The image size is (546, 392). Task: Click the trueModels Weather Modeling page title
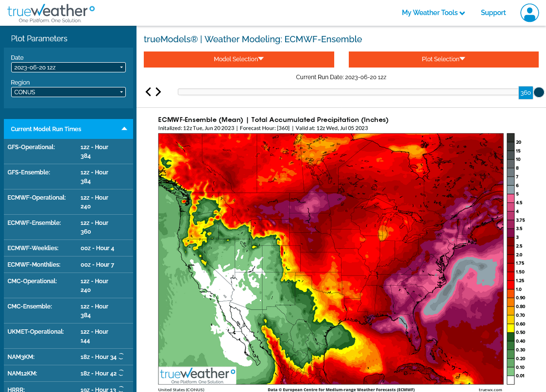[253, 39]
